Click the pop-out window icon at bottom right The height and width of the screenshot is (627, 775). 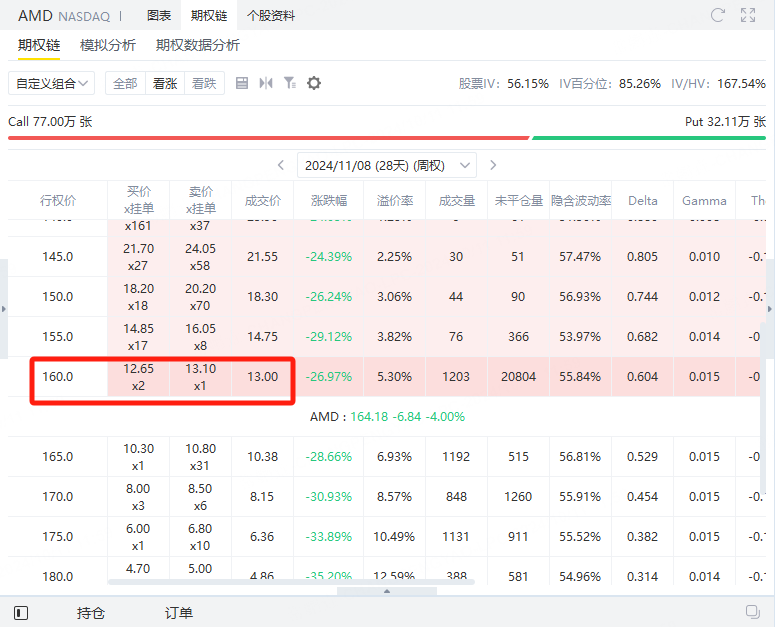click(753, 612)
